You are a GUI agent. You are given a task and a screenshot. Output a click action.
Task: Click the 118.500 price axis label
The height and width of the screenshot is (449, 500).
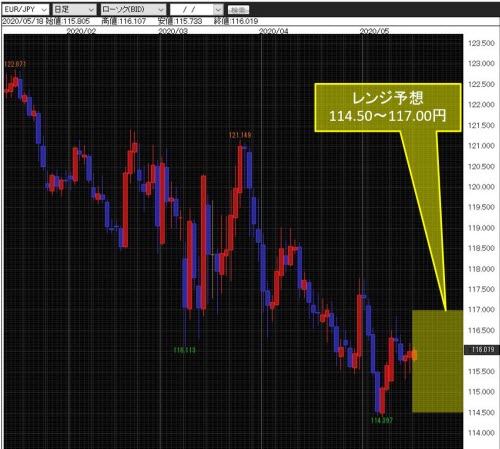click(481, 248)
